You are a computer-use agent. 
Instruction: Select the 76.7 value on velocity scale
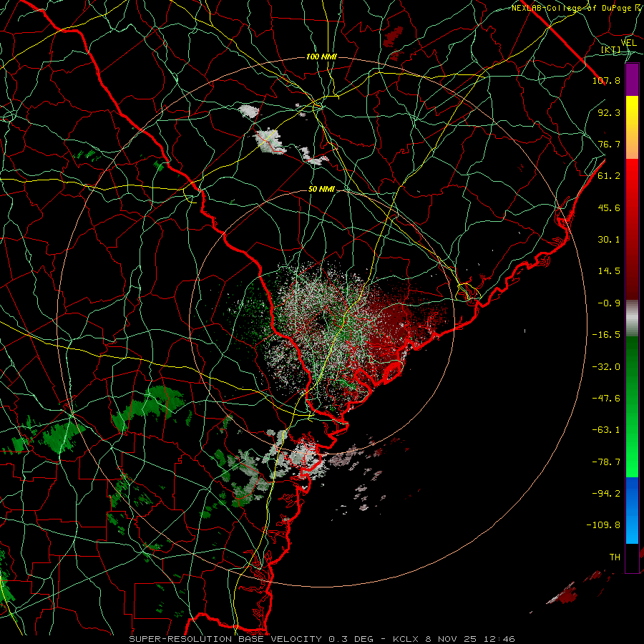tap(609, 144)
